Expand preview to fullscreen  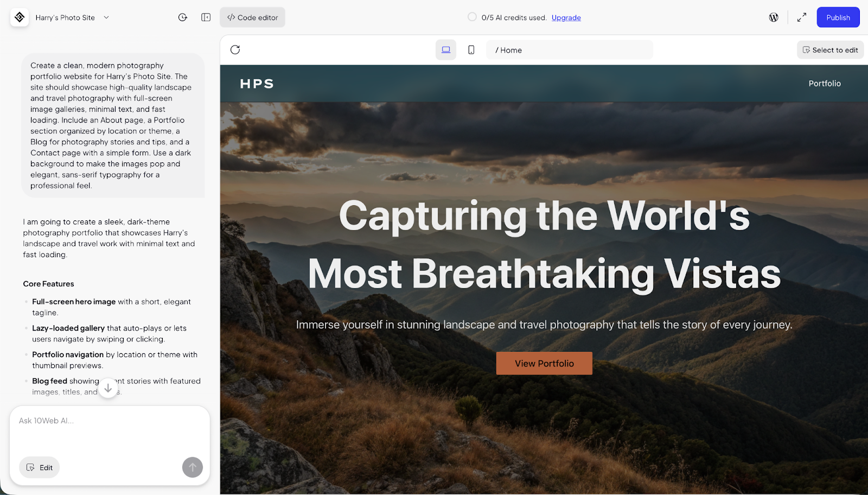click(801, 17)
